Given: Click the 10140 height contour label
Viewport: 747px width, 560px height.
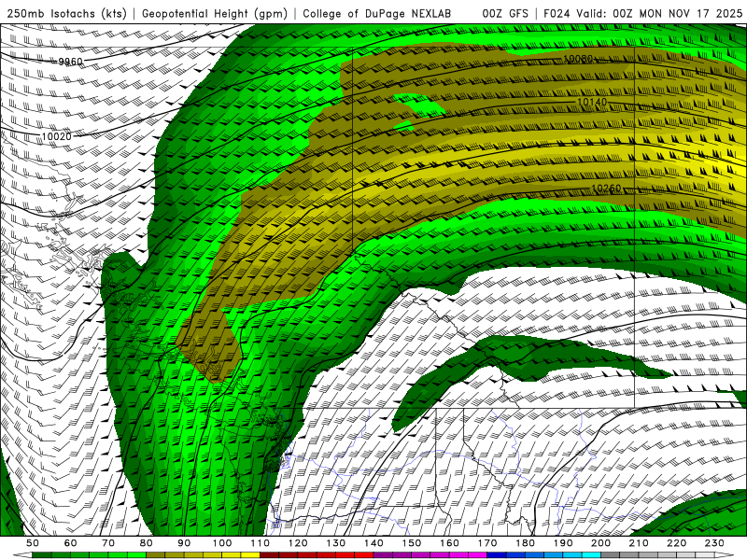Looking at the screenshot, I should coord(592,102).
